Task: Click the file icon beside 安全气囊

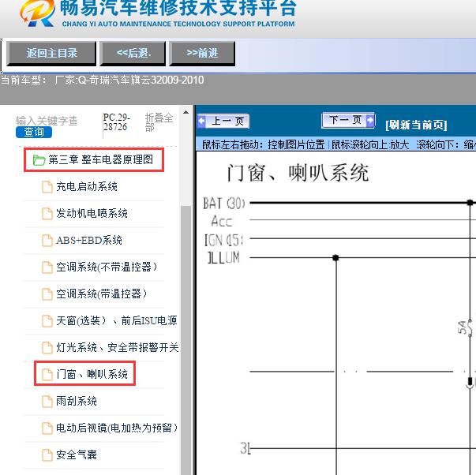Action: 47,455
